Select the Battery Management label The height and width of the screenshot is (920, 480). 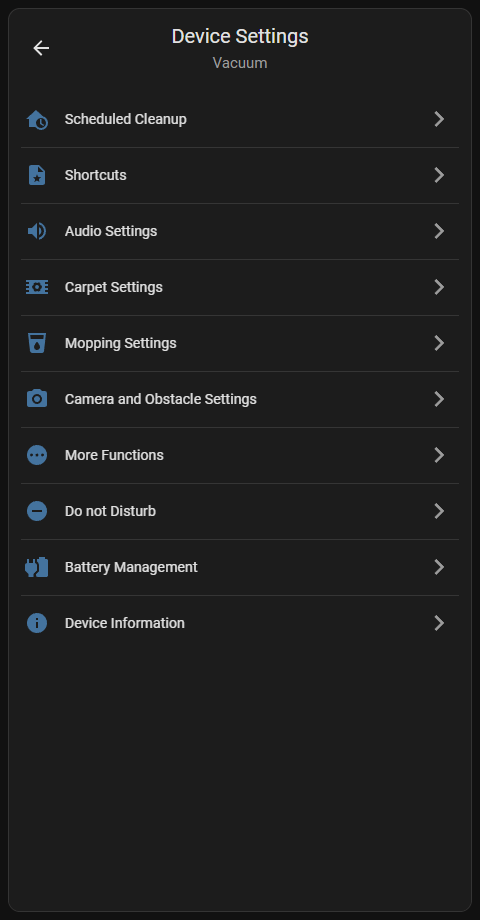click(x=131, y=567)
